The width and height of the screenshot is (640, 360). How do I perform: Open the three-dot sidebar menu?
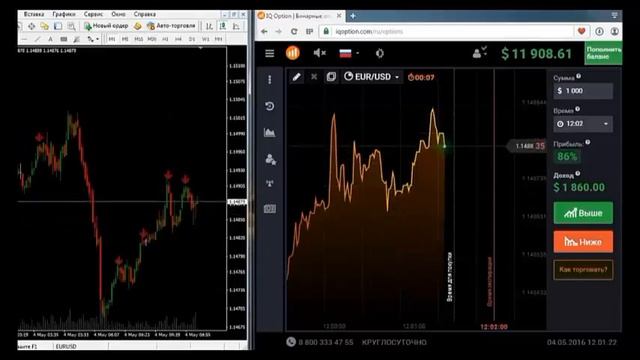tap(269, 80)
